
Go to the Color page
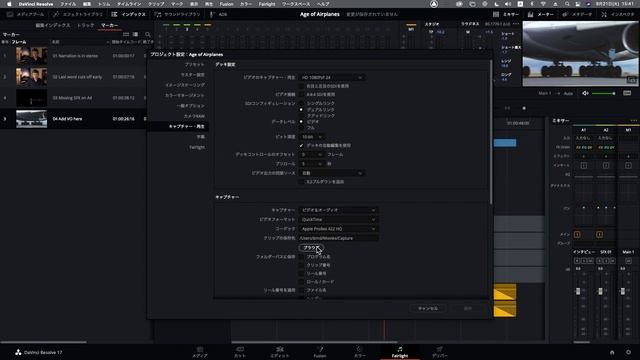360,352
